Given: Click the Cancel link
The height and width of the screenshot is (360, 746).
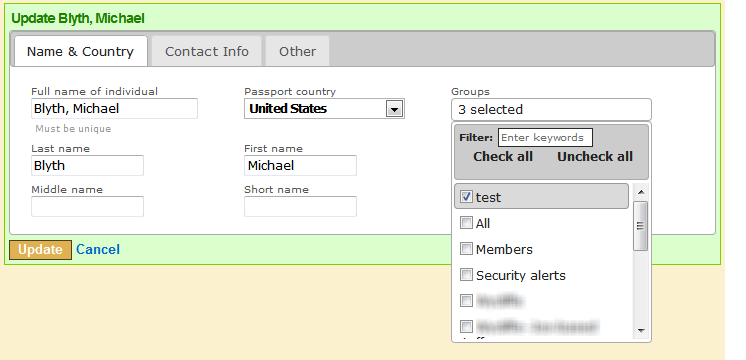Looking at the screenshot, I should tap(98, 250).
